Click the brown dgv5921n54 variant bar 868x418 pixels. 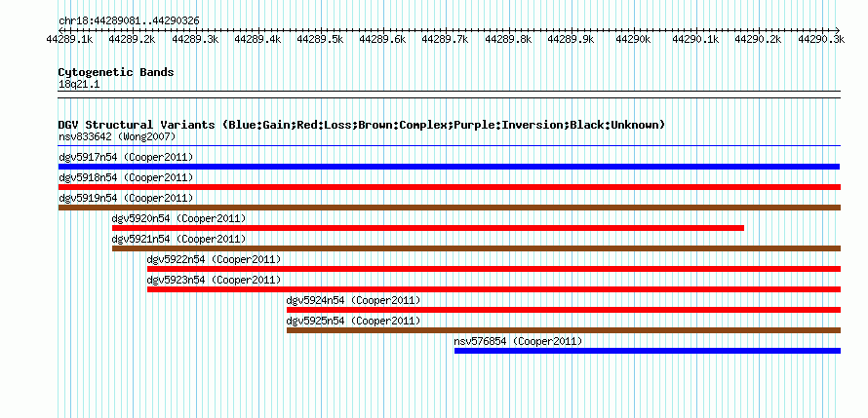477,248
